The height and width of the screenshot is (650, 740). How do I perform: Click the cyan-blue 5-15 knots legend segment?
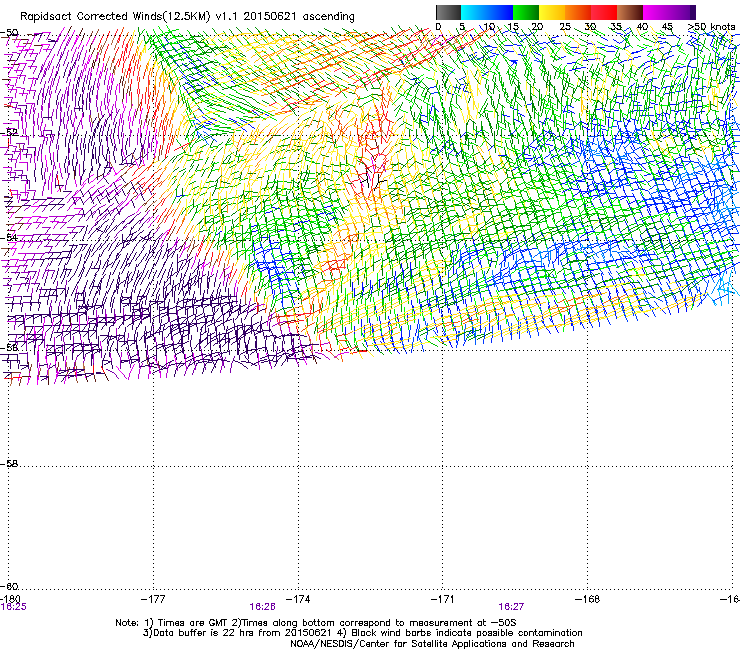pyautogui.click(x=487, y=12)
